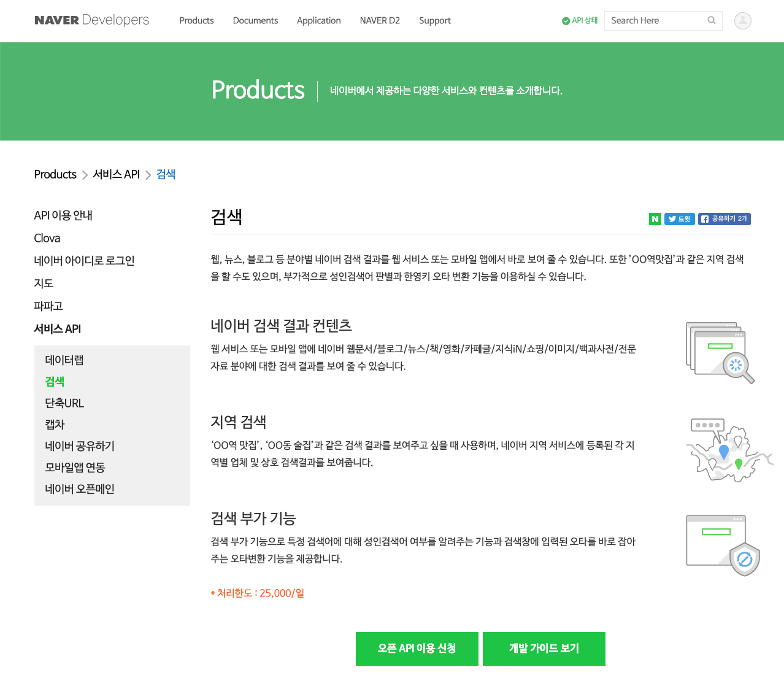Open the Products menu in header
Viewport: 784px width, 675px height.
[x=196, y=20]
